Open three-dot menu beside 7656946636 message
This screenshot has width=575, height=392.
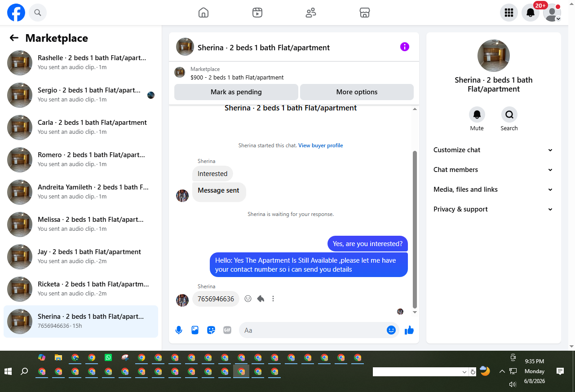pos(273,299)
